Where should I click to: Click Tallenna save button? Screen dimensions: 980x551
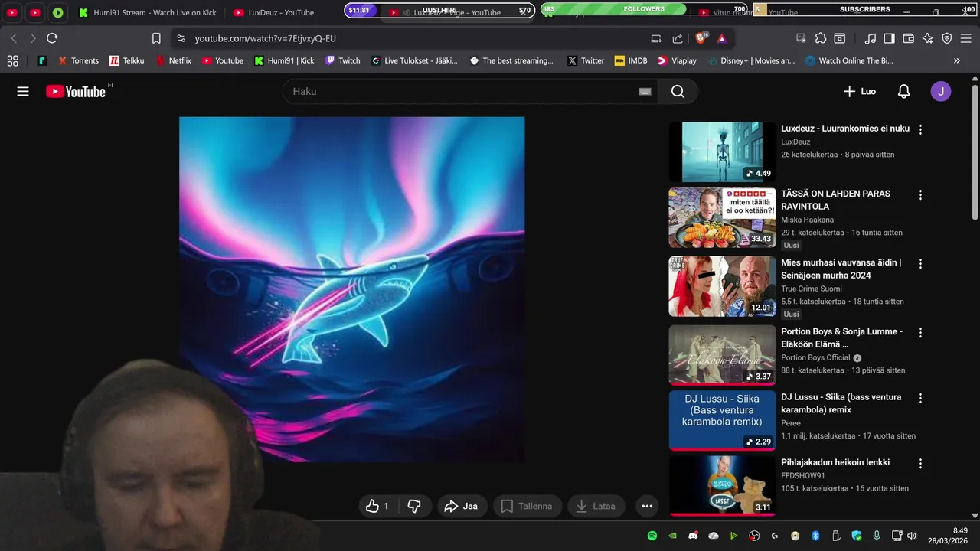[528, 506]
